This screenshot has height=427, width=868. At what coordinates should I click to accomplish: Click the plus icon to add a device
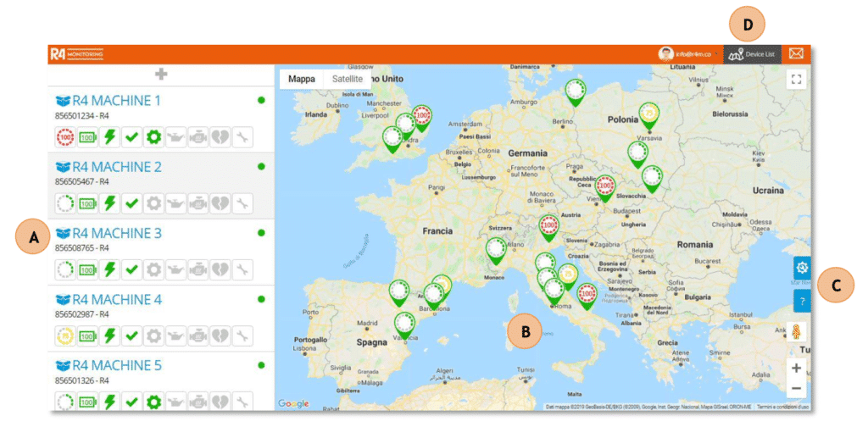coord(161,75)
